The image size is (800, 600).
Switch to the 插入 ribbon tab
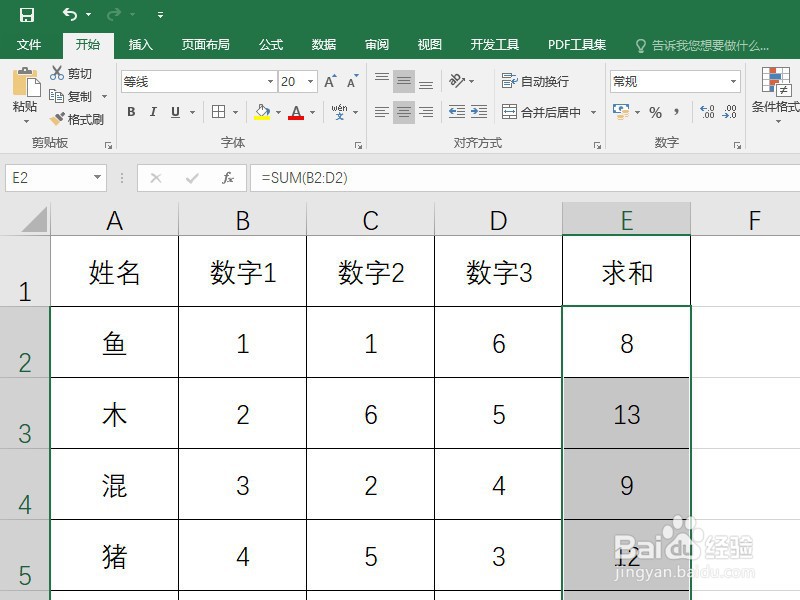140,44
